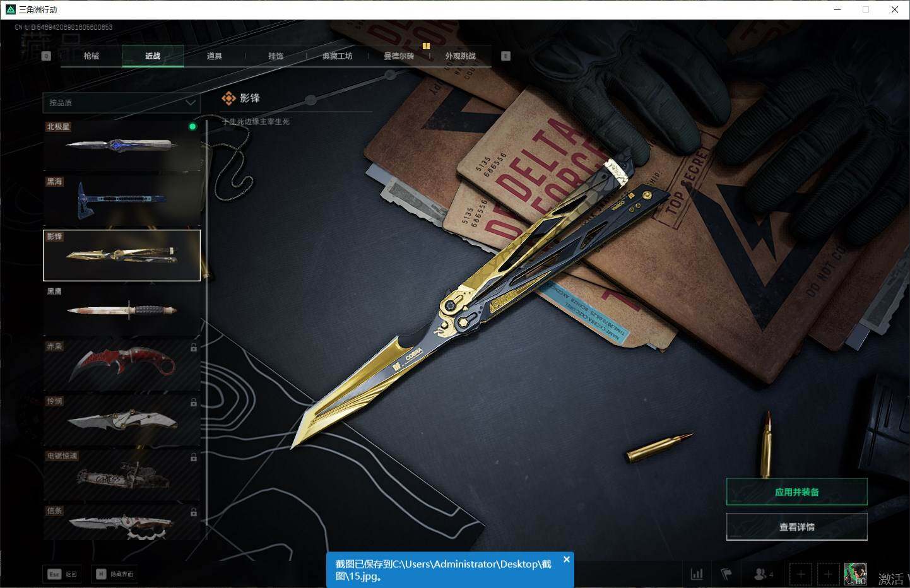Viewport: 910px width, 588px height.
Task: Click the 应用并装备 button
Action: click(x=797, y=492)
